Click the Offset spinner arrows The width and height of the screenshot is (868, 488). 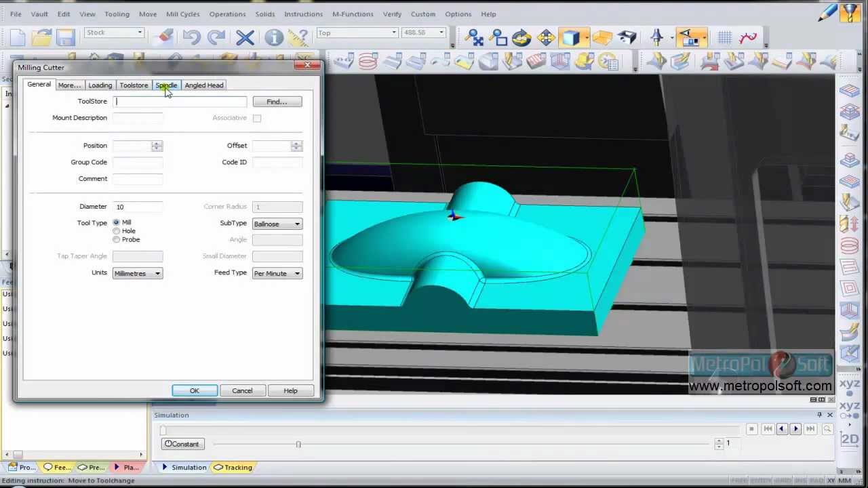click(x=296, y=146)
